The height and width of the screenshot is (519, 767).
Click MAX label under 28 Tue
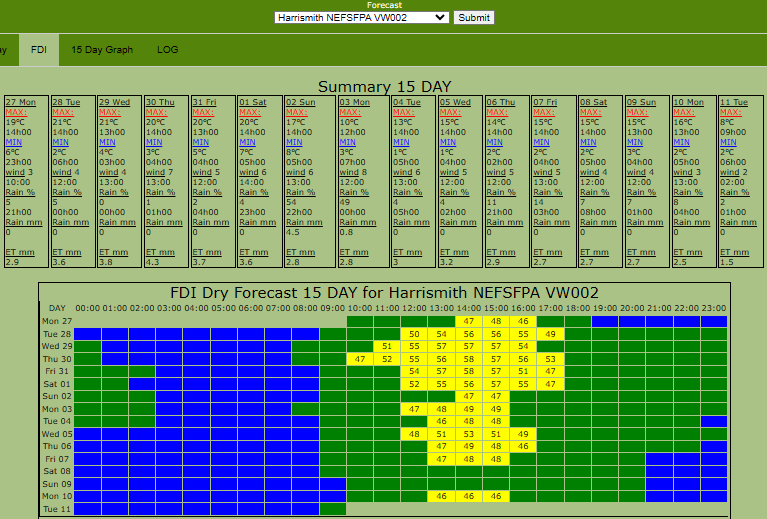coord(62,112)
